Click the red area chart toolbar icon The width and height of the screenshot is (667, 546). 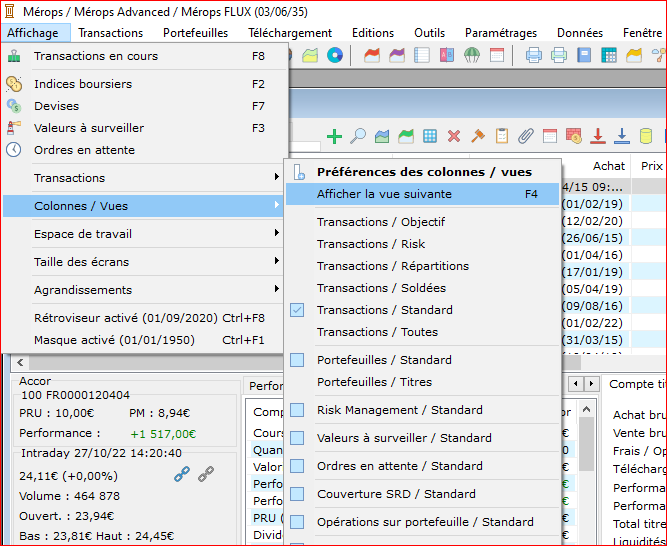pos(372,56)
